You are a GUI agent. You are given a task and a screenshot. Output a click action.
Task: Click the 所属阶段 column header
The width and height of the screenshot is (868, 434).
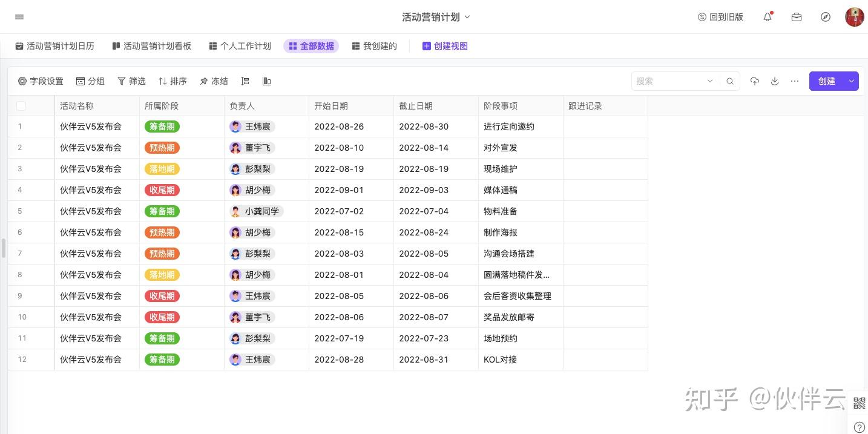click(182, 106)
